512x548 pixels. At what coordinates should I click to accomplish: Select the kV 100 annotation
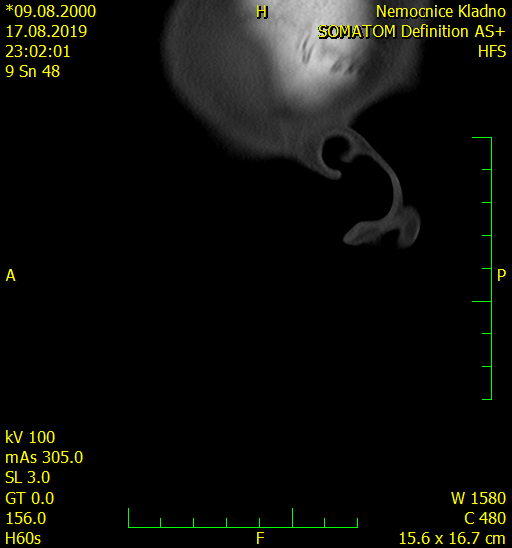pos(30,437)
